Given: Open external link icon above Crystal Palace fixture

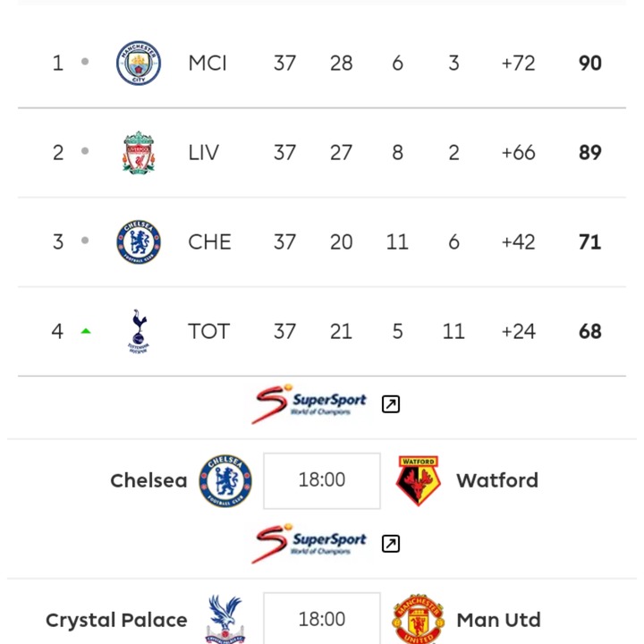Looking at the screenshot, I should [x=391, y=544].
